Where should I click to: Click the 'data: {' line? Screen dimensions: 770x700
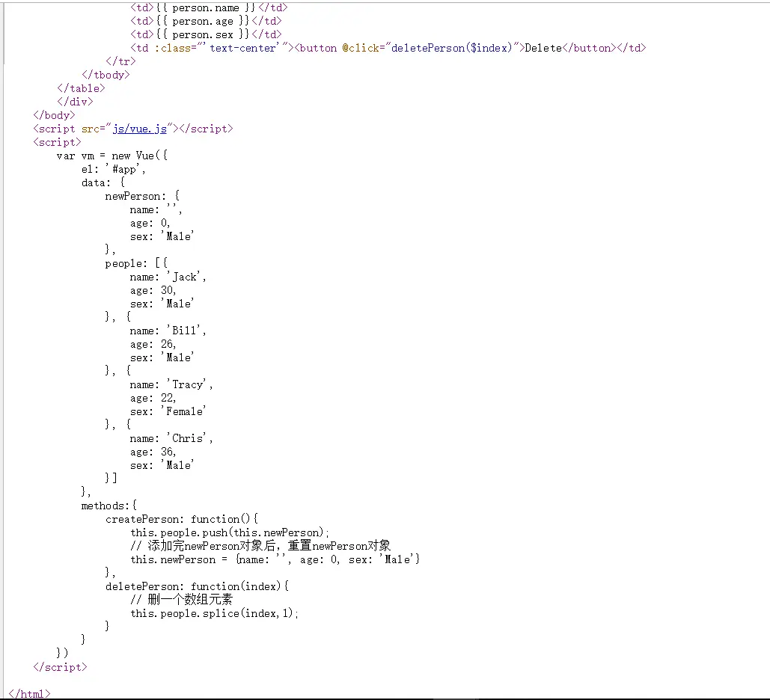[103, 182]
